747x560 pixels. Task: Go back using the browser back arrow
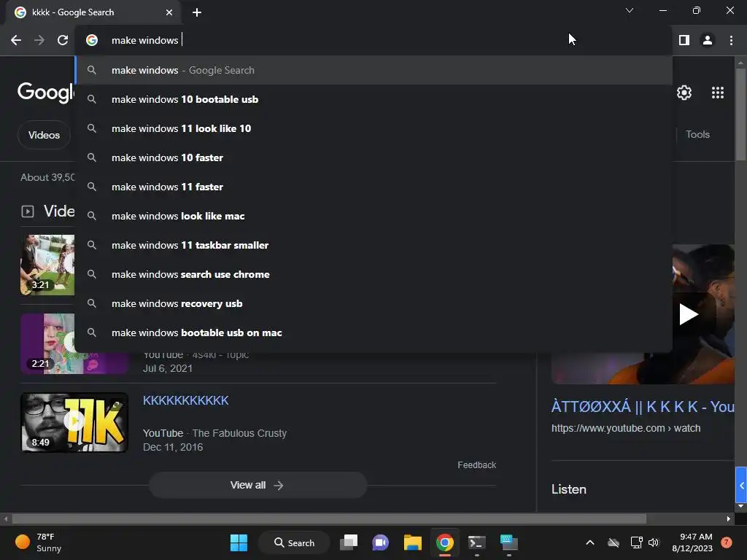(16, 41)
